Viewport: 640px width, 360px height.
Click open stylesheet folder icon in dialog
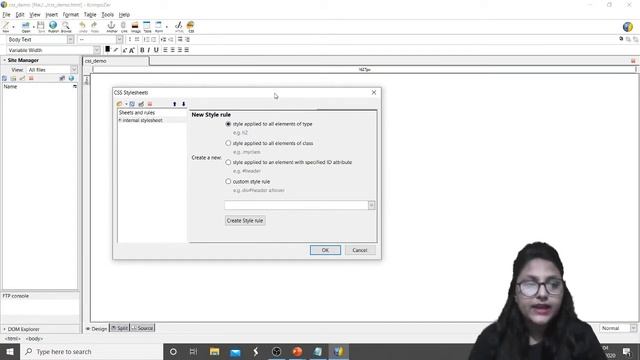pyautogui.click(x=120, y=104)
